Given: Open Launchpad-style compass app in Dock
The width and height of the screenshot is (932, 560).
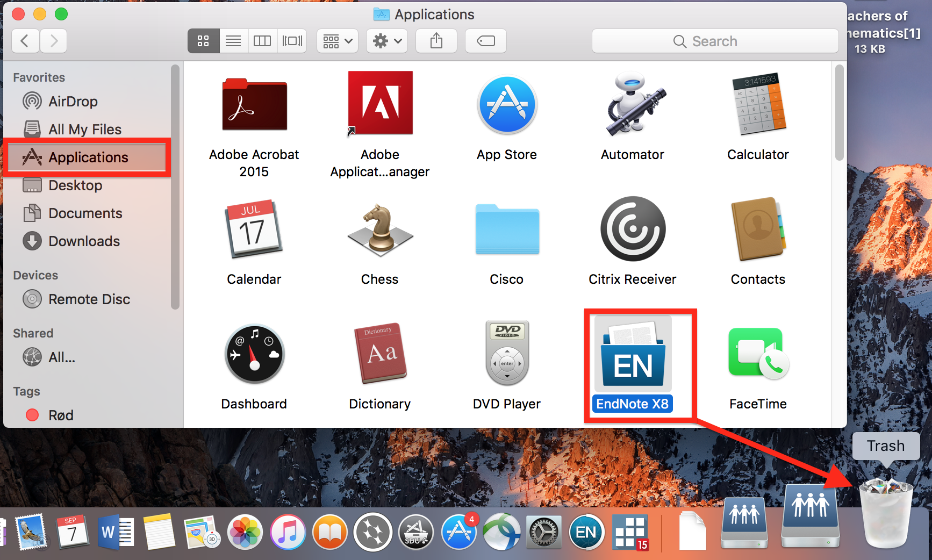Looking at the screenshot, I should tap(372, 533).
